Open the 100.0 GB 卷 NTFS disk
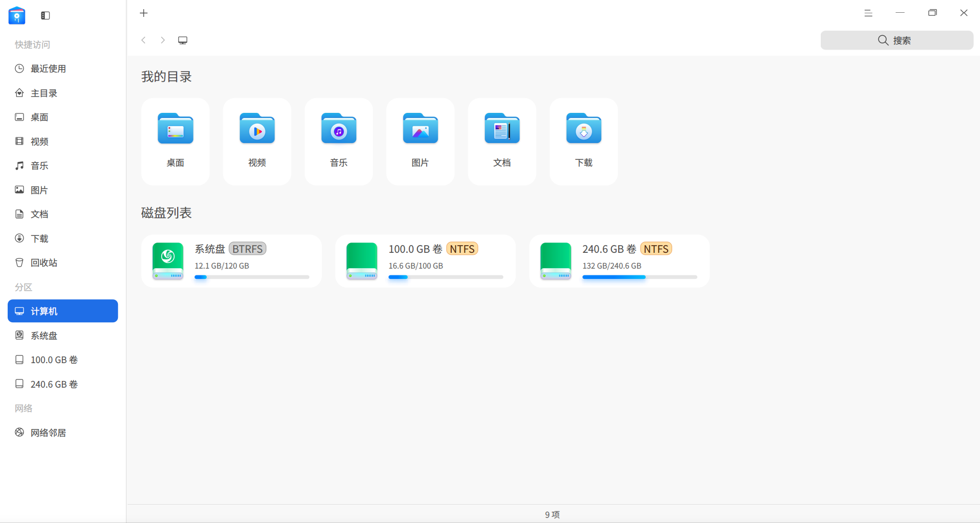This screenshot has width=980, height=523. point(426,261)
